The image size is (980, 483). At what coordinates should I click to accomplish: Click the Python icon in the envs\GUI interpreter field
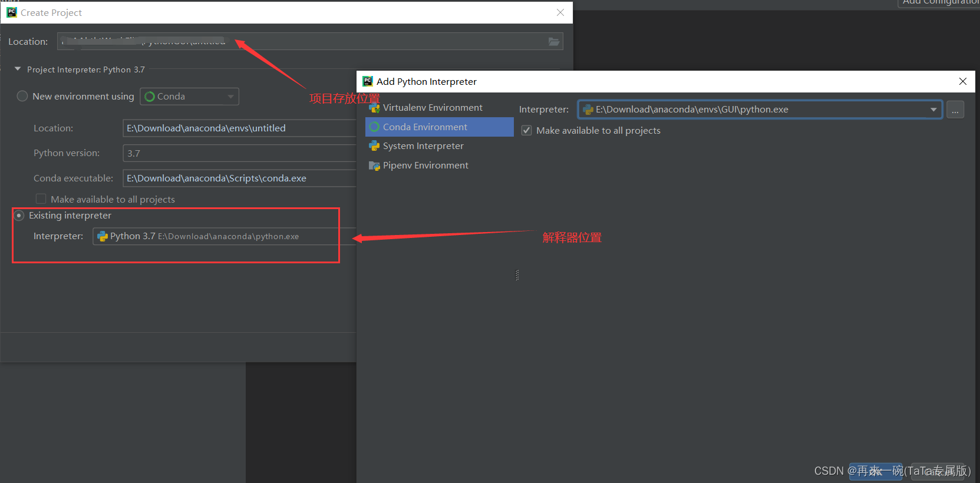[x=588, y=110]
